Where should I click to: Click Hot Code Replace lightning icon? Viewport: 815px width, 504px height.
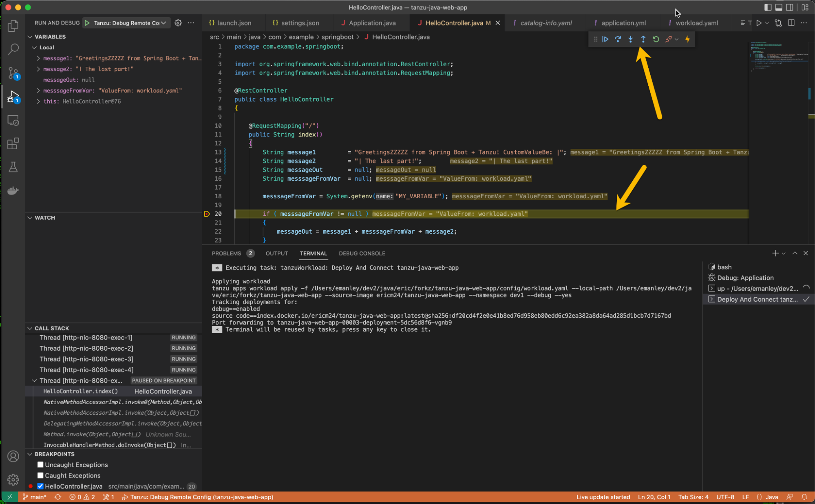[x=688, y=39]
